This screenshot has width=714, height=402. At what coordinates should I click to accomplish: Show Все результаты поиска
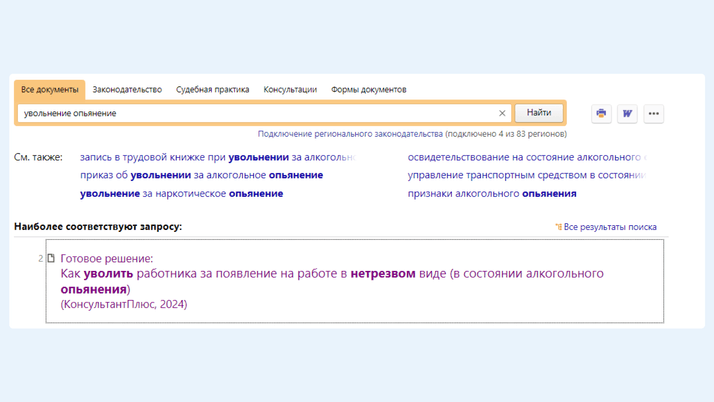click(x=610, y=227)
